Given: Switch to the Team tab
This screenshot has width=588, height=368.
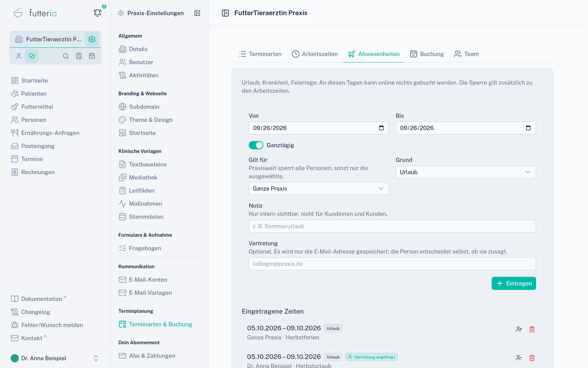Looking at the screenshot, I should pos(466,54).
